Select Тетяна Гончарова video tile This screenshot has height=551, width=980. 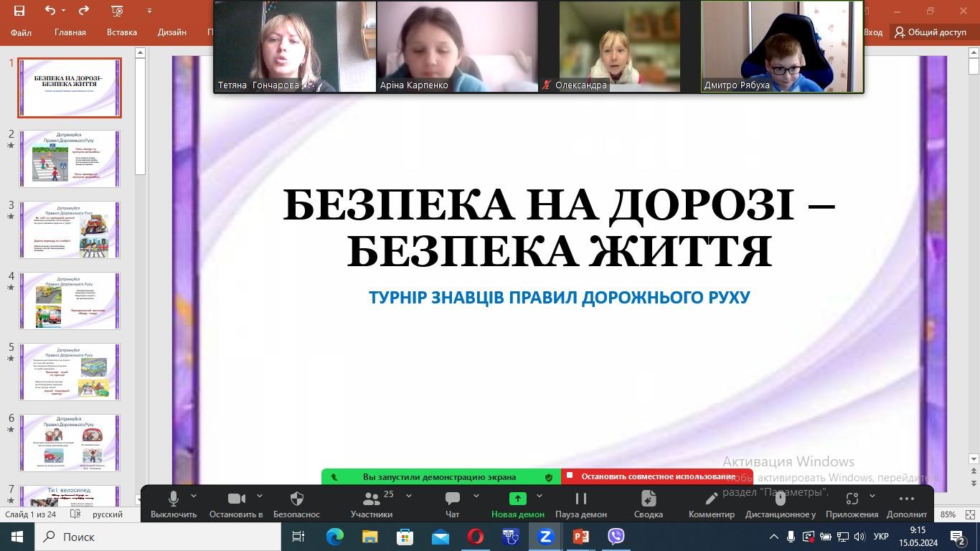[295, 47]
